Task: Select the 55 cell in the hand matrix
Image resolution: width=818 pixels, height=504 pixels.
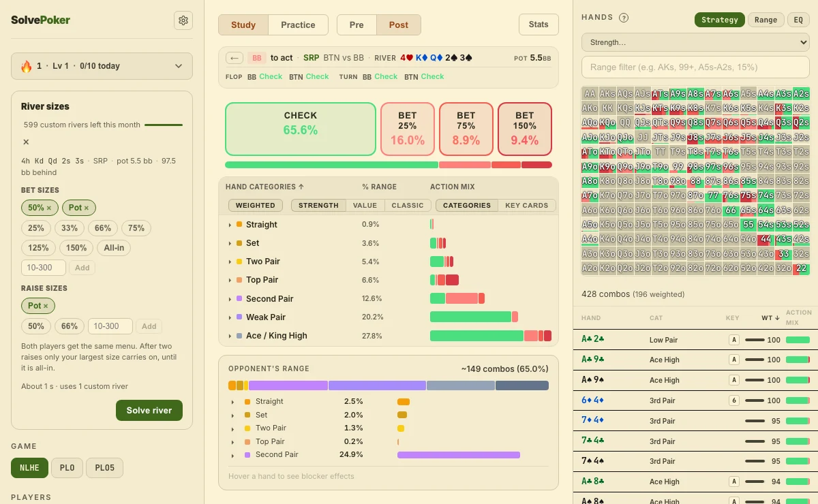Action: click(748, 225)
